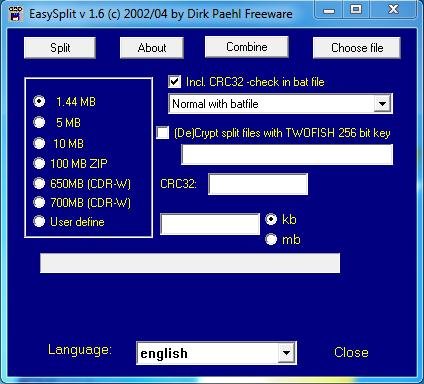424x384 pixels.
Task: Select User define size option
Action: pos(39,221)
